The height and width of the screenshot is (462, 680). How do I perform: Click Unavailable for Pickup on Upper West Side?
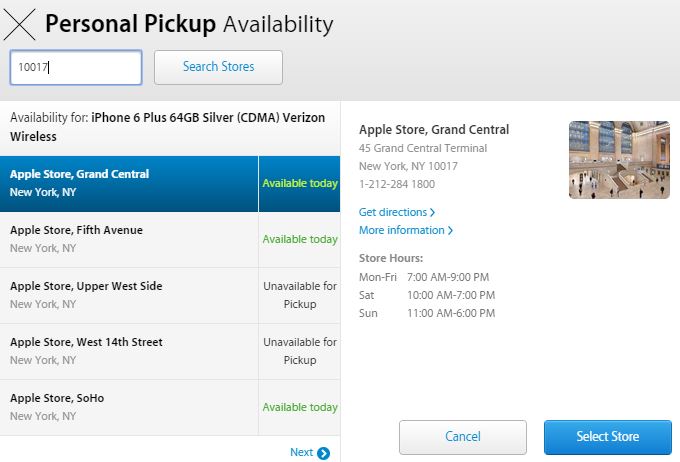[x=300, y=295]
